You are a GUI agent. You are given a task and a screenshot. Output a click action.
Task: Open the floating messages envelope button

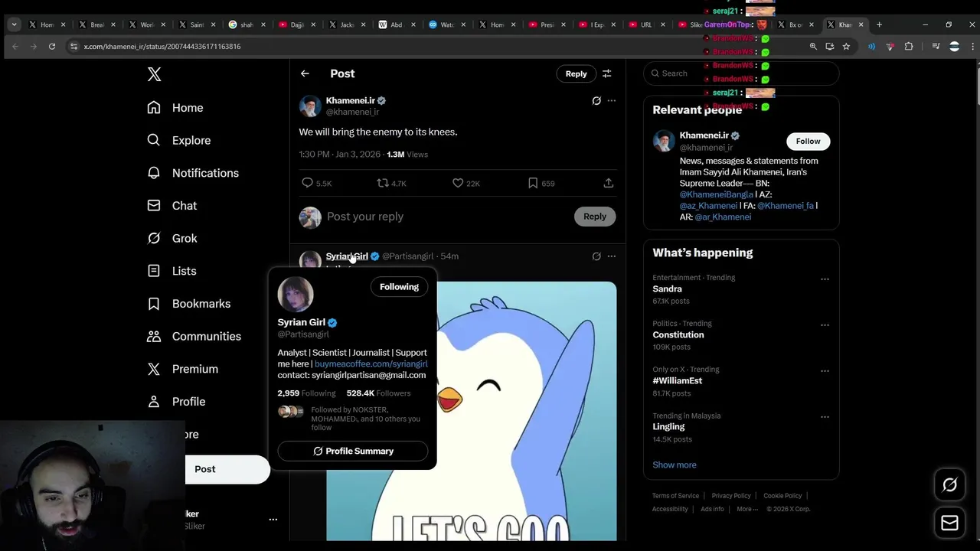(949, 523)
